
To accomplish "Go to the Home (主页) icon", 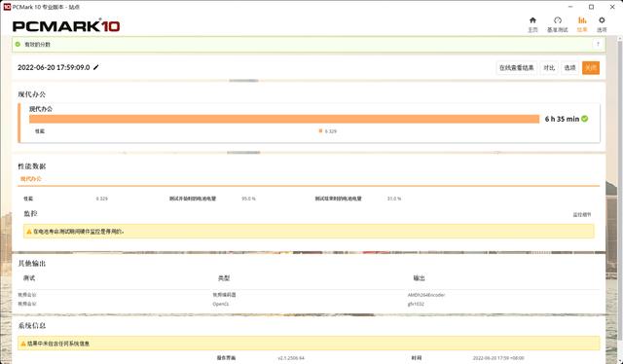I will (532, 20).
